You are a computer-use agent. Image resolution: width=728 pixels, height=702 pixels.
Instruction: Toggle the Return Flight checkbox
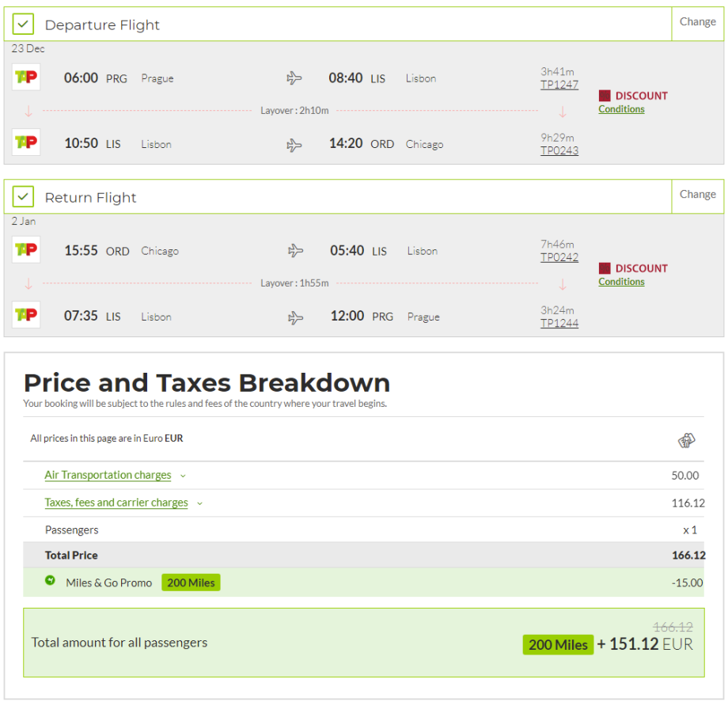pyautogui.click(x=24, y=196)
